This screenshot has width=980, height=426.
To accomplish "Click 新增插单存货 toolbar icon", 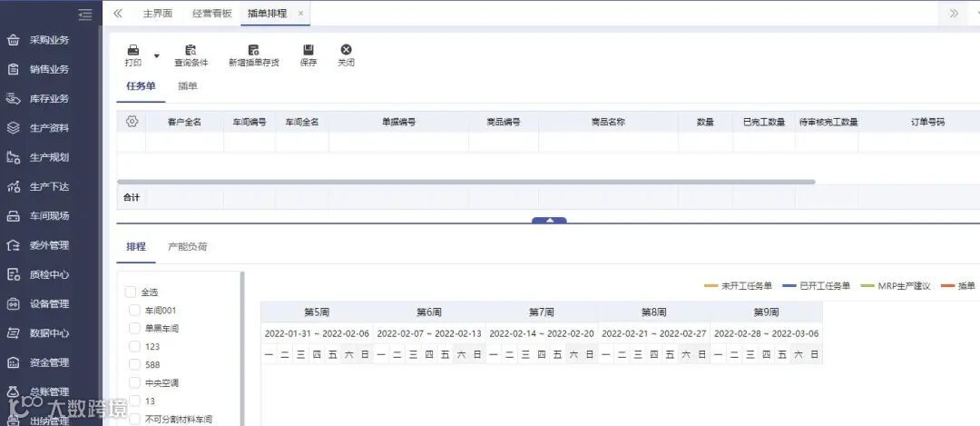I will point(254,55).
